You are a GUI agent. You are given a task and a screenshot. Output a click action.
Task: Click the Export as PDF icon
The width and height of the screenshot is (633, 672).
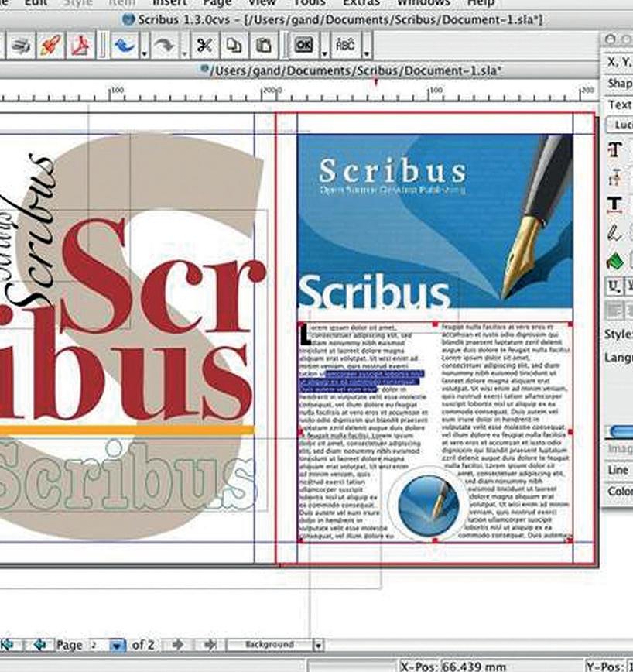click(81, 45)
